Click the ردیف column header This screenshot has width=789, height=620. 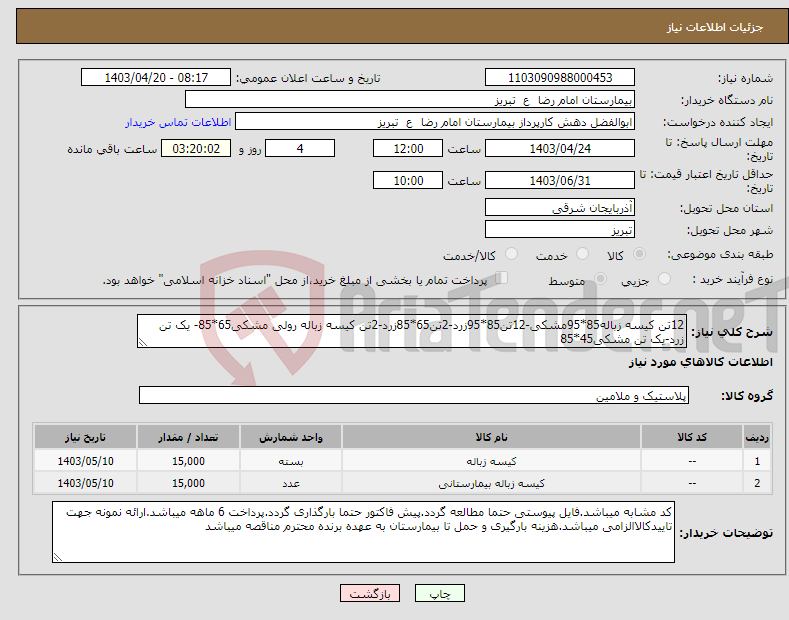(757, 437)
